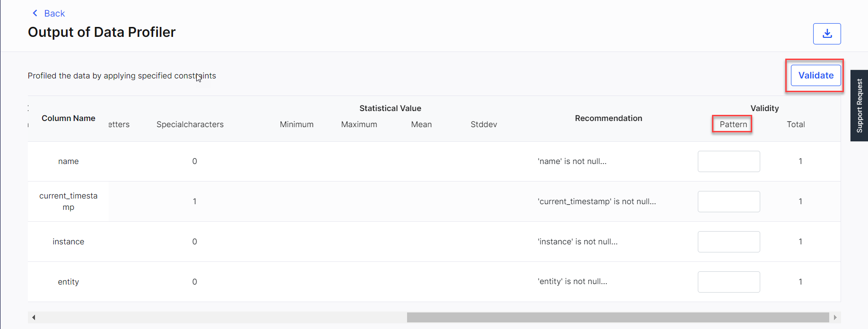The image size is (868, 329).
Task: Click the 'Output of Data Profiler' title
Action: [x=102, y=32]
